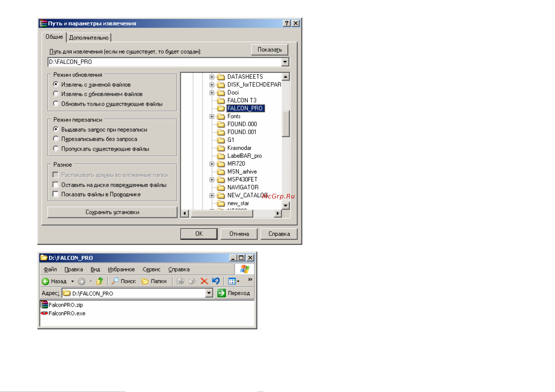Click the Copy To folder toolbar icon
The height and width of the screenshot is (392, 555).
(192, 281)
